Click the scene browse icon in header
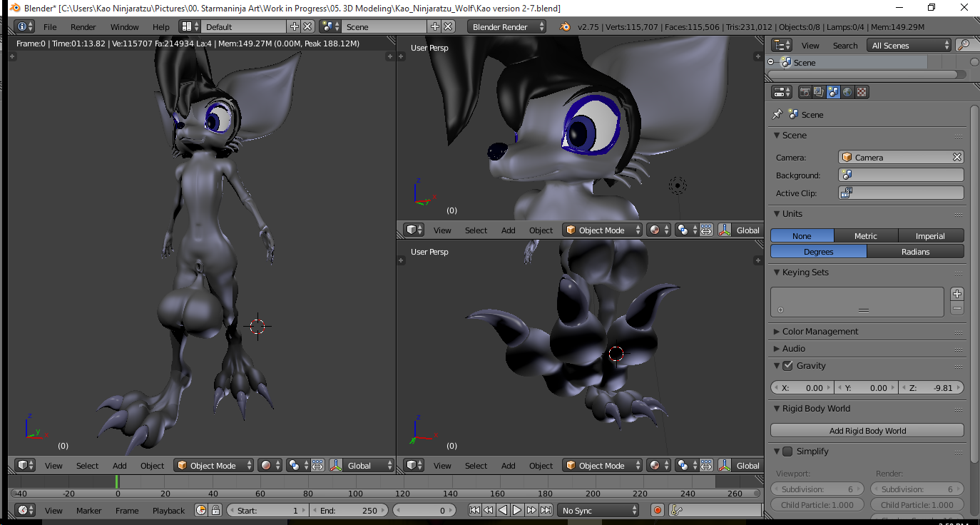Image resolution: width=980 pixels, height=525 pixels. click(330, 26)
